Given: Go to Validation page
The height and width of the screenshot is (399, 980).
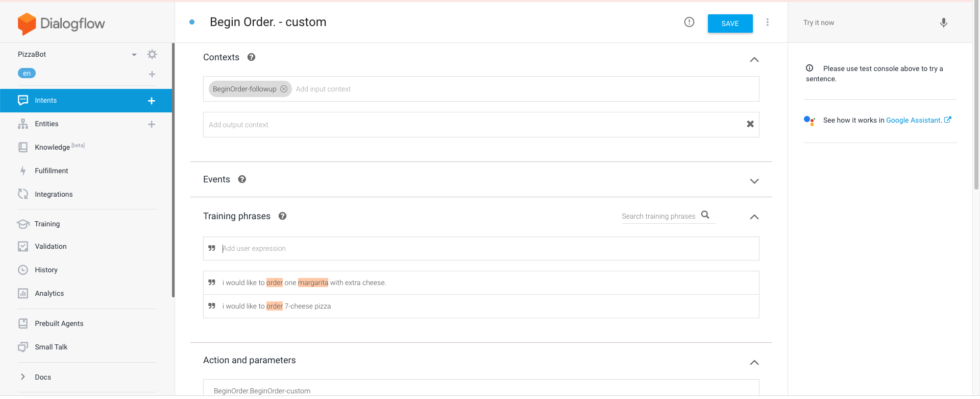Looking at the screenshot, I should [51, 246].
